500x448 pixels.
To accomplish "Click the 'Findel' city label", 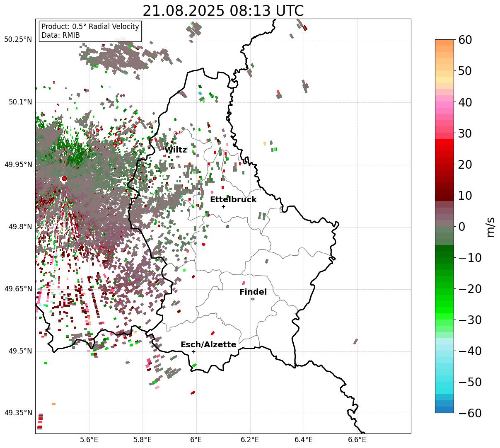I will click(253, 292).
